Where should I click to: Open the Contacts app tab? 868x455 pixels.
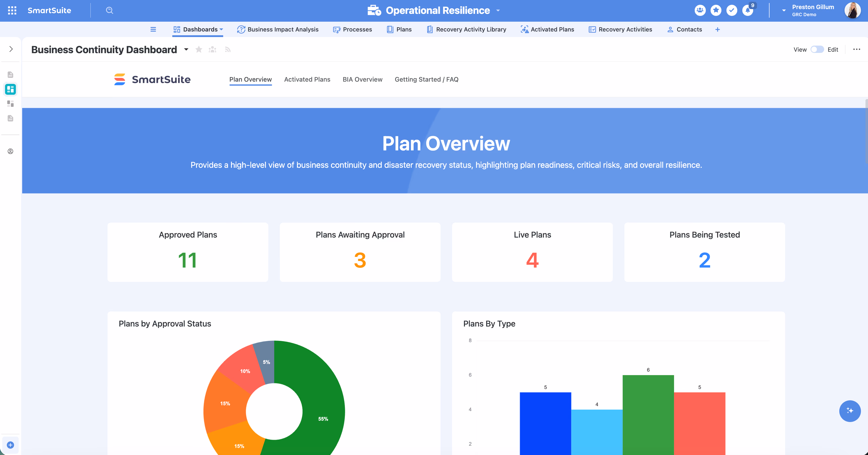click(685, 30)
